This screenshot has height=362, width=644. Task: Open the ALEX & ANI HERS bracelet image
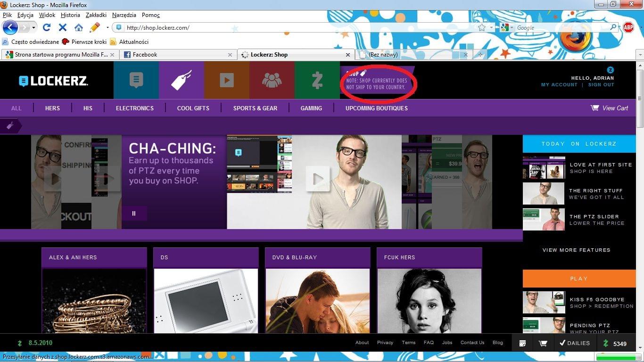click(94, 301)
